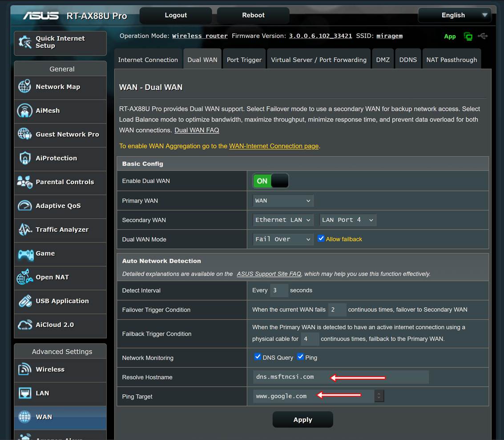Open the Network Map icon in sidebar
Screen dimensions: 504x440
tap(25, 87)
